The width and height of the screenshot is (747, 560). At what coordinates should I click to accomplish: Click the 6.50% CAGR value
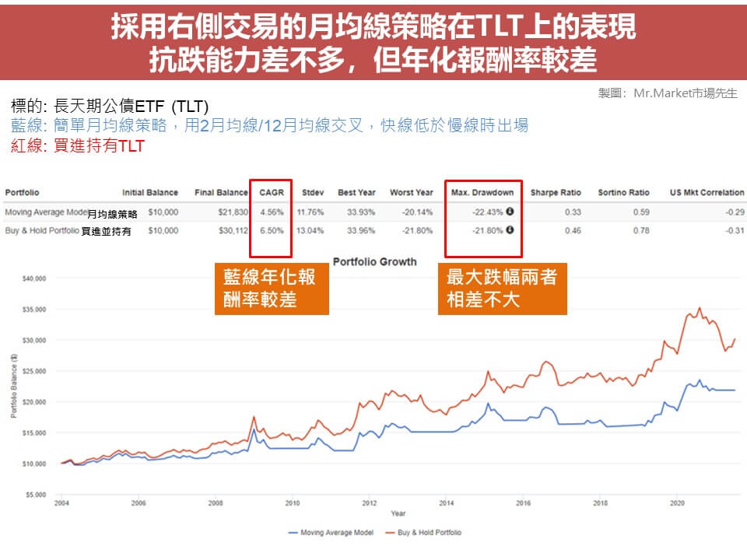coord(272,230)
